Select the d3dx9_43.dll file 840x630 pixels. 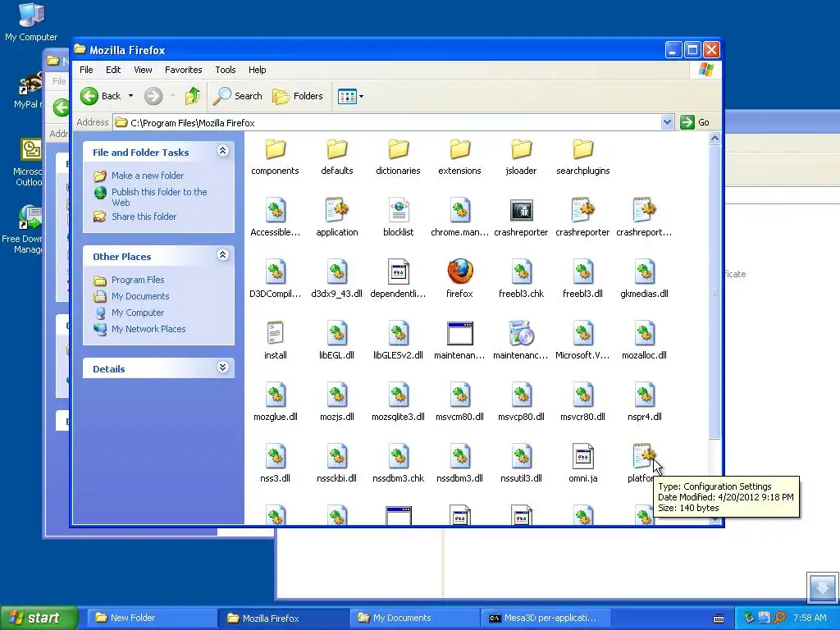click(337, 279)
